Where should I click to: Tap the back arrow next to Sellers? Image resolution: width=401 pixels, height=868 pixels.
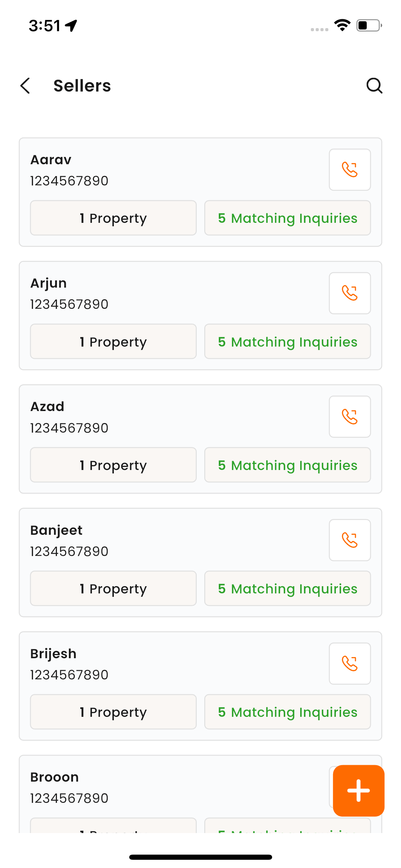25,86
